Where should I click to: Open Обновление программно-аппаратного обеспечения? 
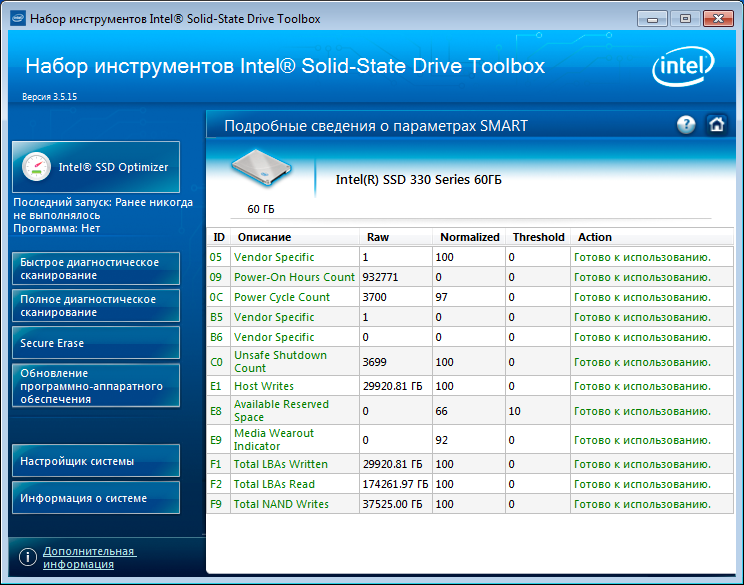tap(96, 386)
